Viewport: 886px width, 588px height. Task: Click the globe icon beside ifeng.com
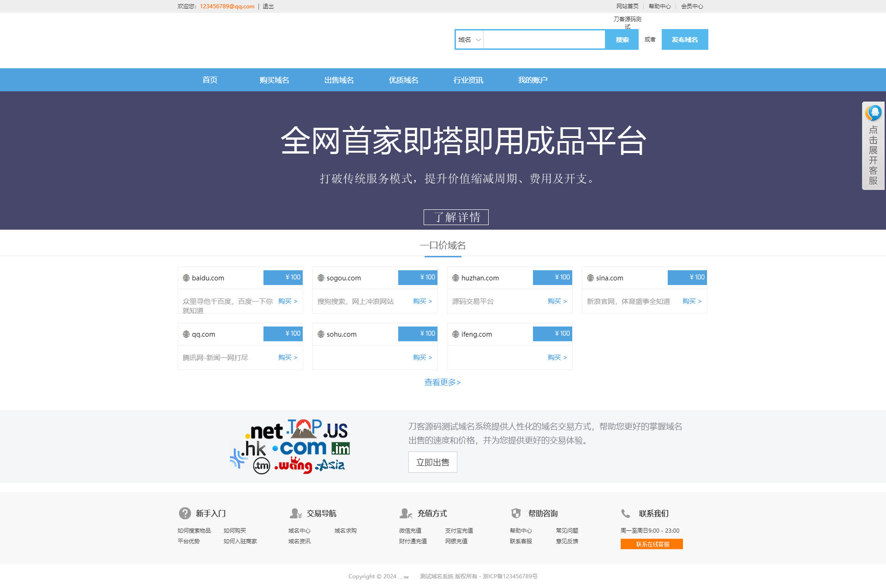click(455, 334)
